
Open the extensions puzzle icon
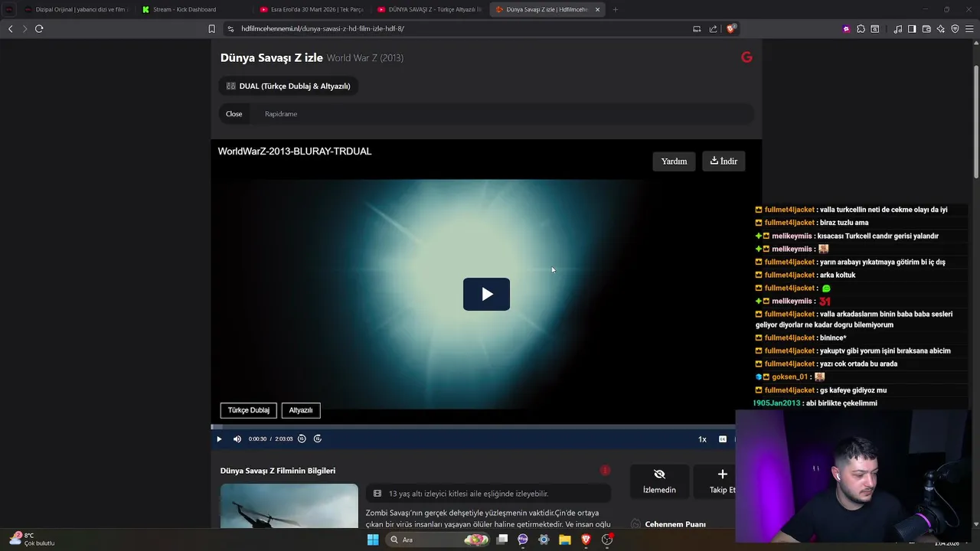point(861,29)
